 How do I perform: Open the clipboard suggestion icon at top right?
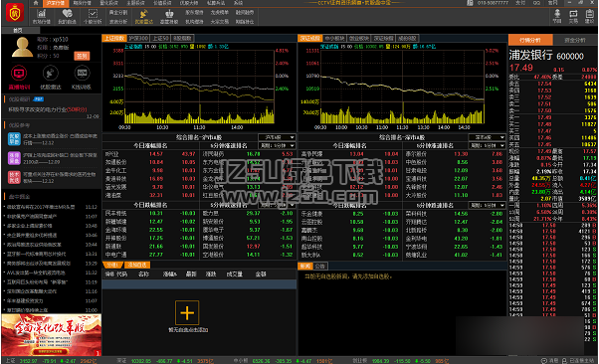tap(589, 14)
